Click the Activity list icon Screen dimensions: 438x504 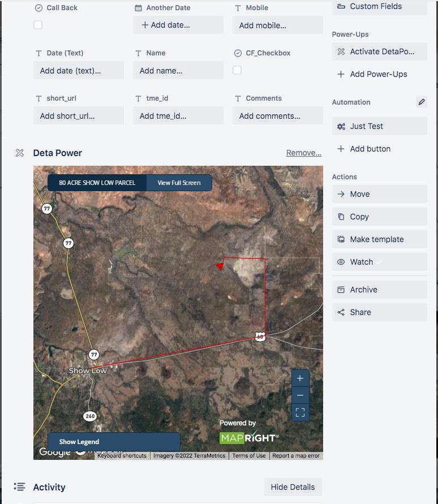[x=19, y=486]
